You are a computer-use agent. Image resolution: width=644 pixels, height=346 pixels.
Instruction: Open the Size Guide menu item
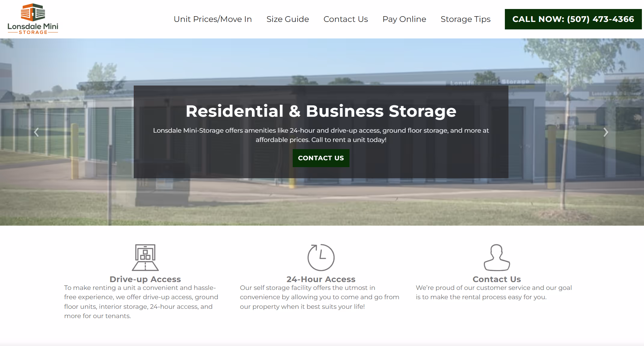(x=288, y=19)
